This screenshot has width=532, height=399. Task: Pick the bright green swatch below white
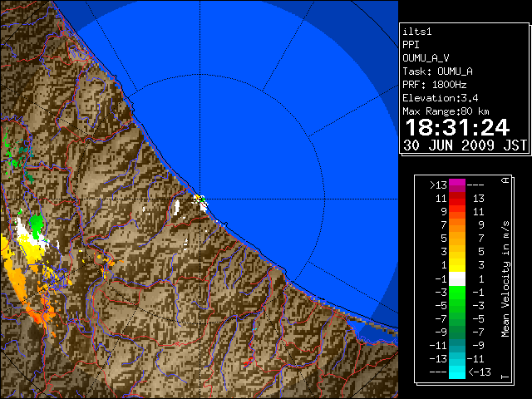pyautogui.click(x=457, y=293)
